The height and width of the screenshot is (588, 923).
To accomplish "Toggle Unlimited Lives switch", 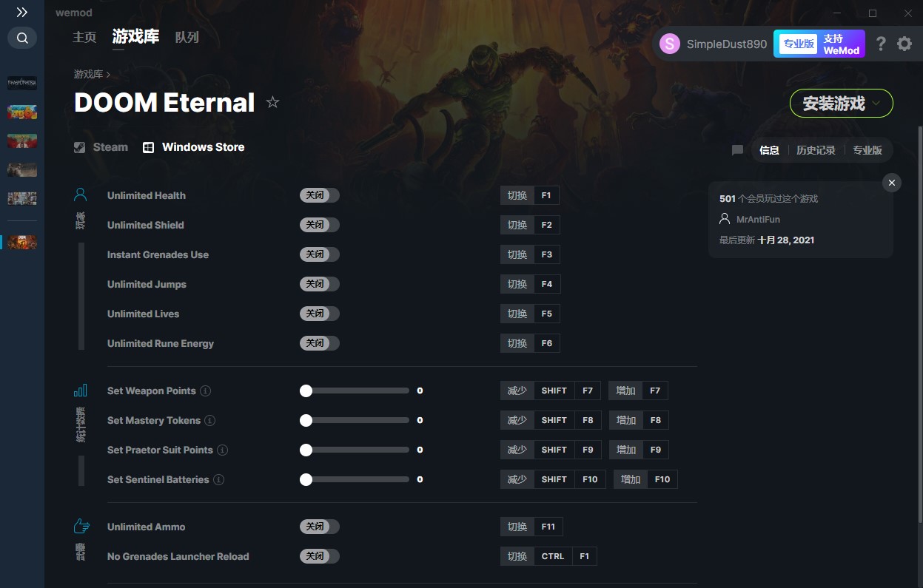I will click(x=320, y=314).
